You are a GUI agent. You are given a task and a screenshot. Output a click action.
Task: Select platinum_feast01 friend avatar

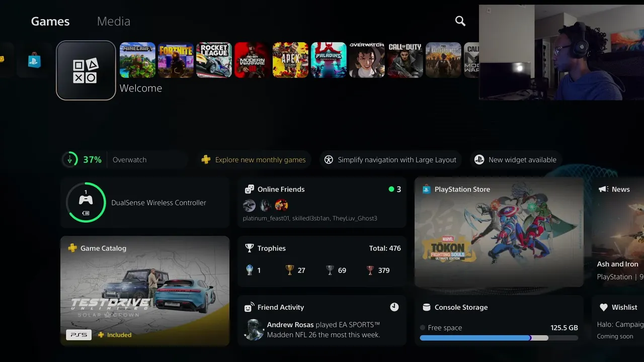click(x=249, y=205)
